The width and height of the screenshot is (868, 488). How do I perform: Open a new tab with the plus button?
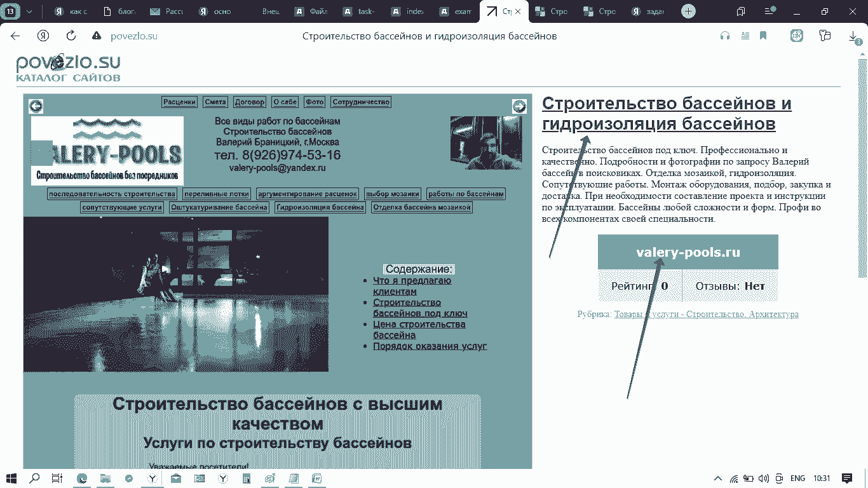[x=688, y=11]
